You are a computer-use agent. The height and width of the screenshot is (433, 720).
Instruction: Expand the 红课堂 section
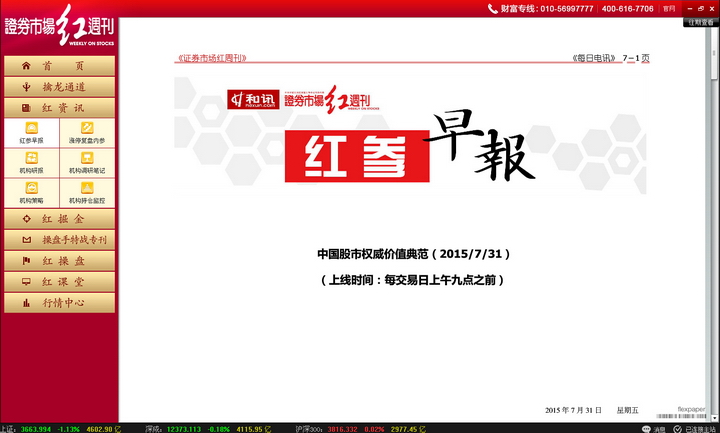click(59, 282)
